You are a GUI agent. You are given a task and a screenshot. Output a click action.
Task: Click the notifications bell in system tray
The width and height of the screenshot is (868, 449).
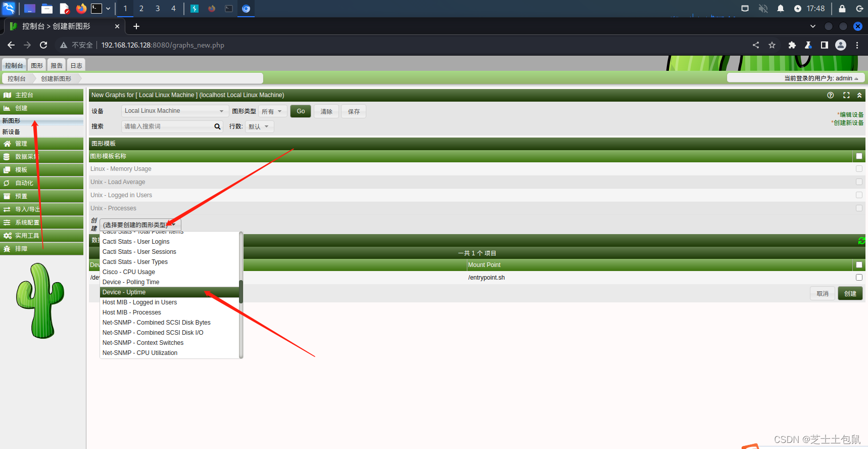[x=781, y=9]
